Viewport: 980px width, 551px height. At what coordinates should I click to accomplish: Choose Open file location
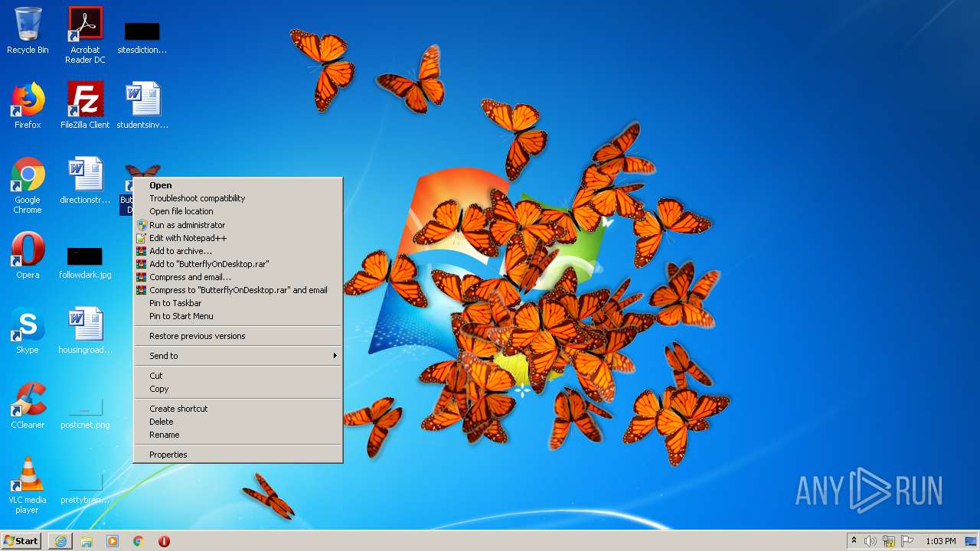(x=238, y=211)
